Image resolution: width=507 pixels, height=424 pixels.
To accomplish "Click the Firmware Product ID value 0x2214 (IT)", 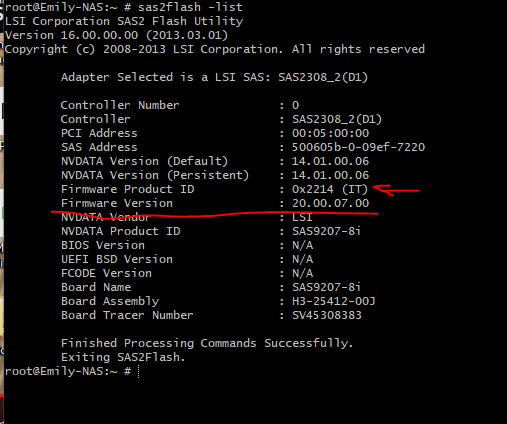I will click(x=330, y=189).
